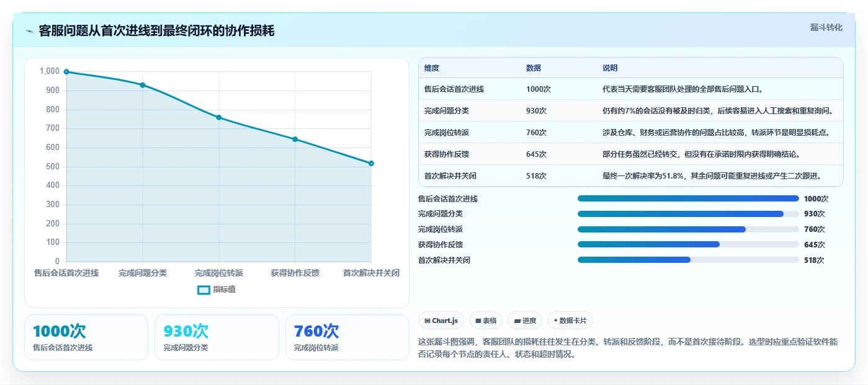This screenshot has width=868, height=385.
Task: Click the 首次解决并关闭 progress bar
Action: click(x=688, y=260)
